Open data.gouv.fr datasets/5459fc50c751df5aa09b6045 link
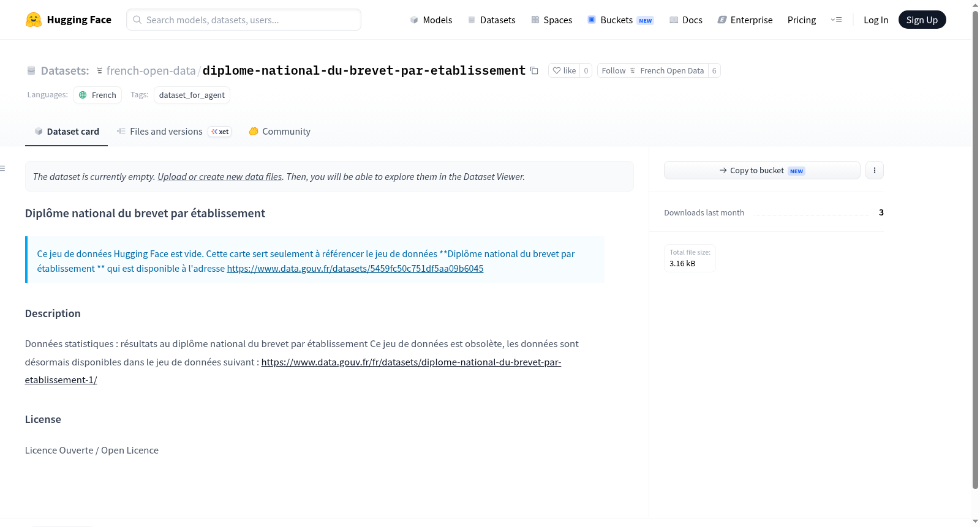Screen dimensions: 980x527 [x=355, y=268]
